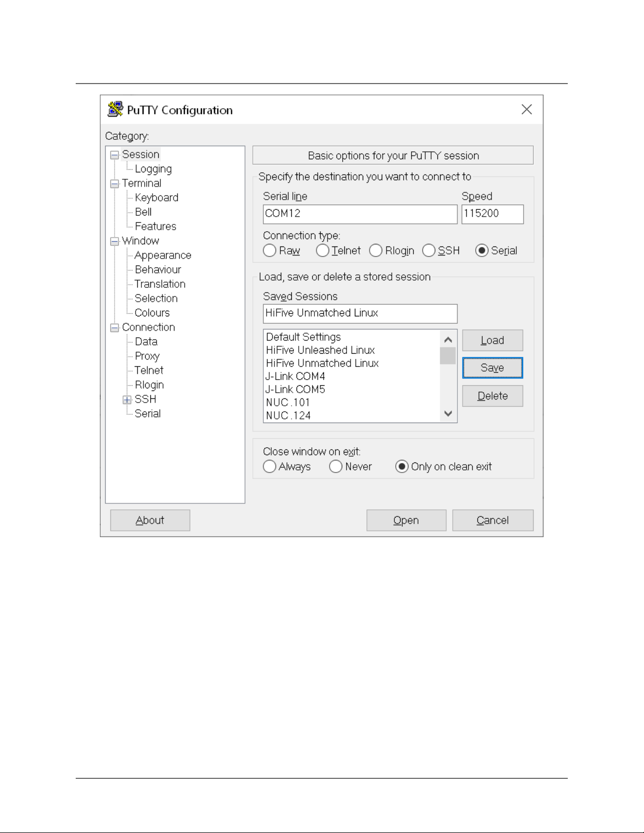Screen dimensions: 644x833
Task: Select the Rlogin connection type
Action: click(x=376, y=251)
